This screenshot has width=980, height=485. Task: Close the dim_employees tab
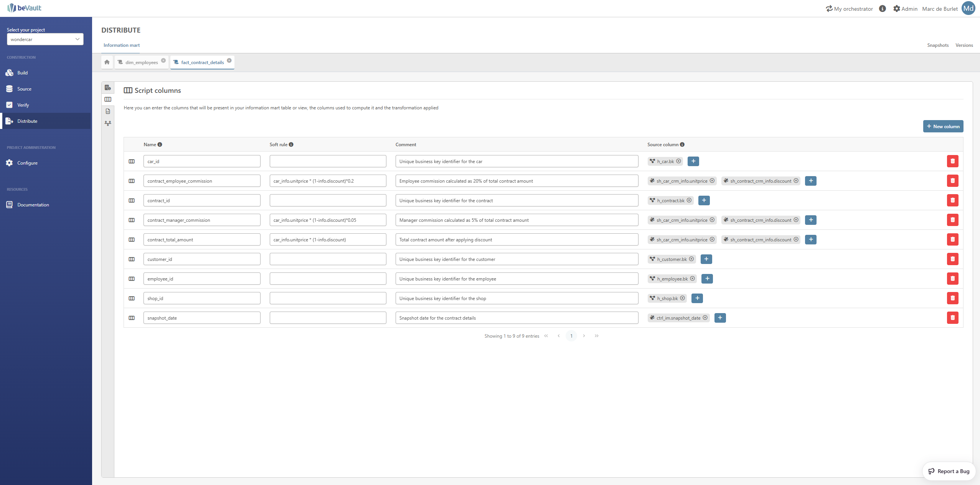[163, 60]
